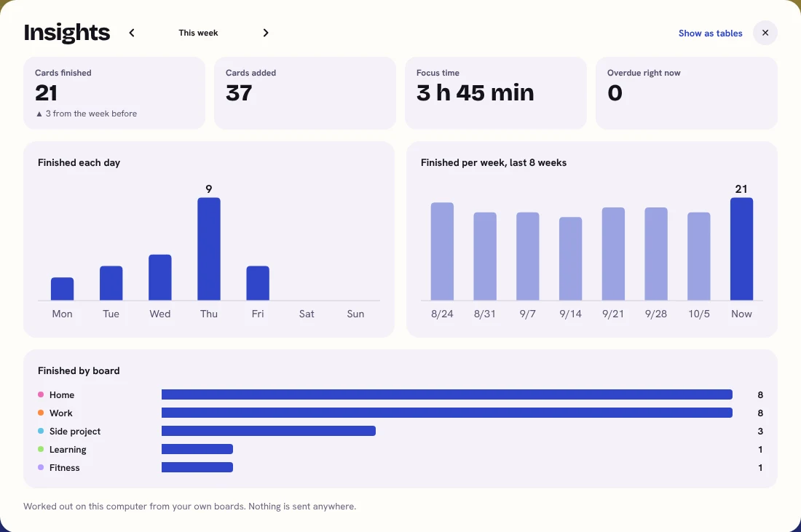Select the 10/5 week bar
This screenshot has width=801, height=532.
tap(699, 256)
